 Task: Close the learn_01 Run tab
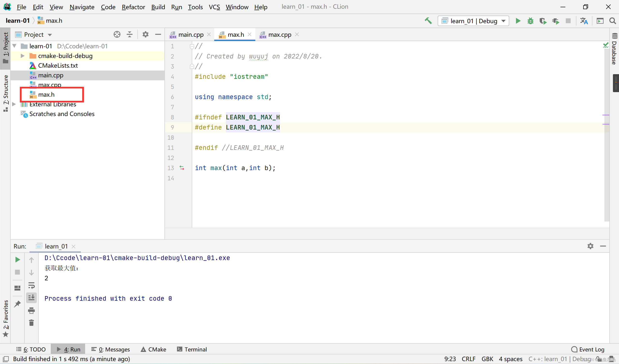[x=73, y=246]
